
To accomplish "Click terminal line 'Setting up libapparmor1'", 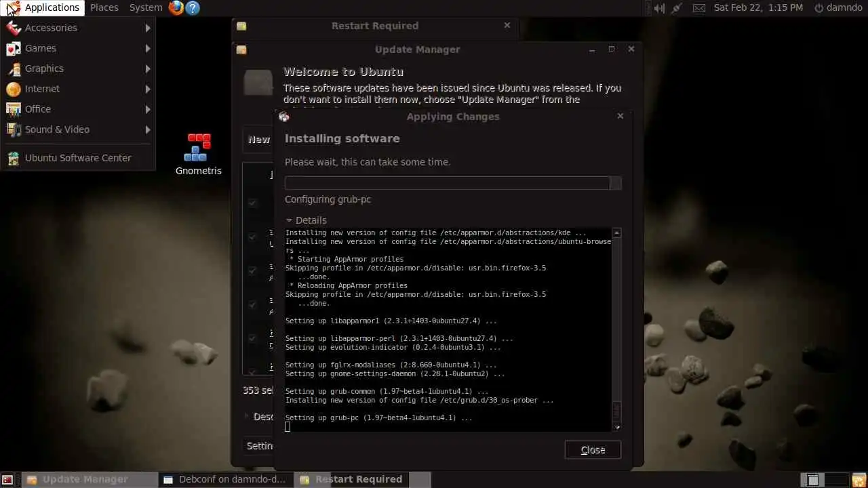I will pos(391,321).
